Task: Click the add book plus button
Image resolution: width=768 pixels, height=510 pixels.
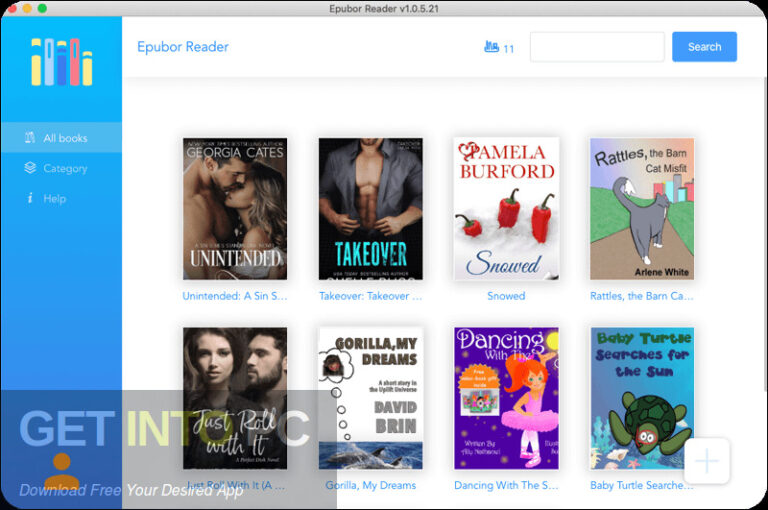Action: click(707, 461)
